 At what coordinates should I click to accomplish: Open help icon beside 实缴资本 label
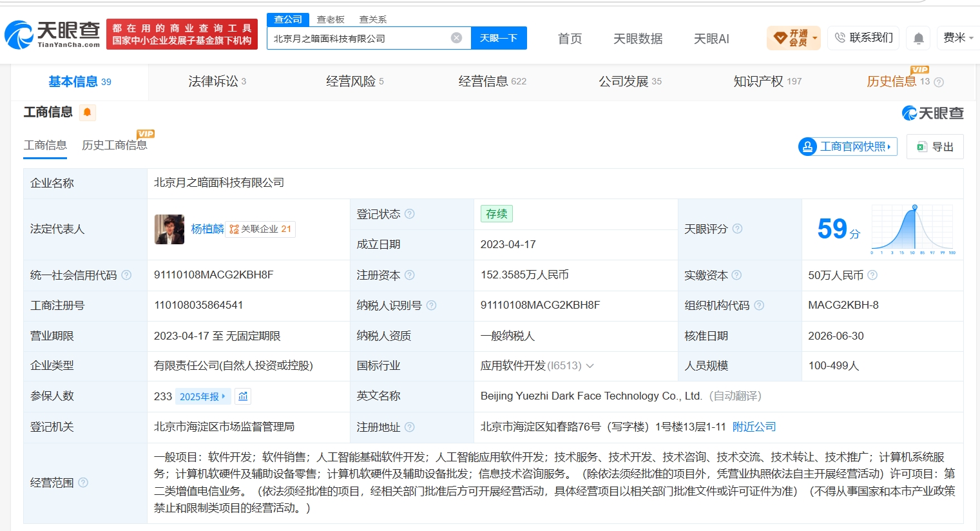(x=736, y=275)
